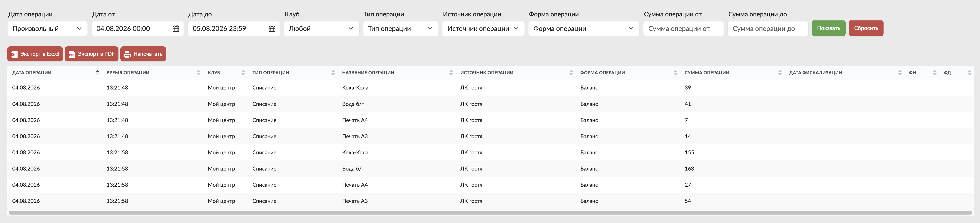
Task: Export table via Экспорт в Excel
Action: pyautogui.click(x=35, y=54)
